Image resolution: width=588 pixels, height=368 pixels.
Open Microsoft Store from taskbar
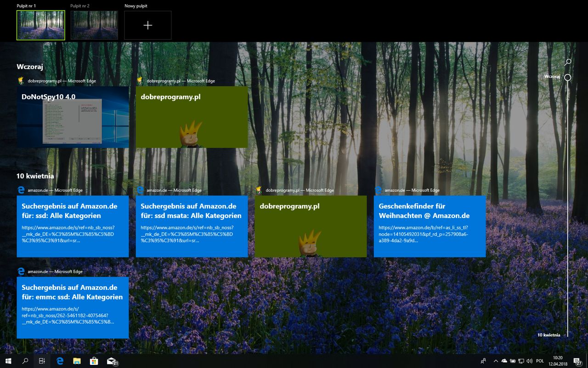coord(94,361)
